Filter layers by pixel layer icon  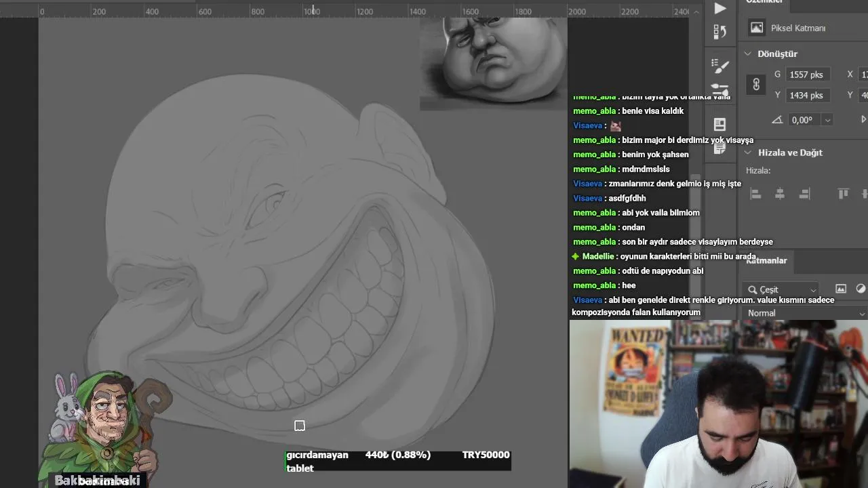point(841,289)
